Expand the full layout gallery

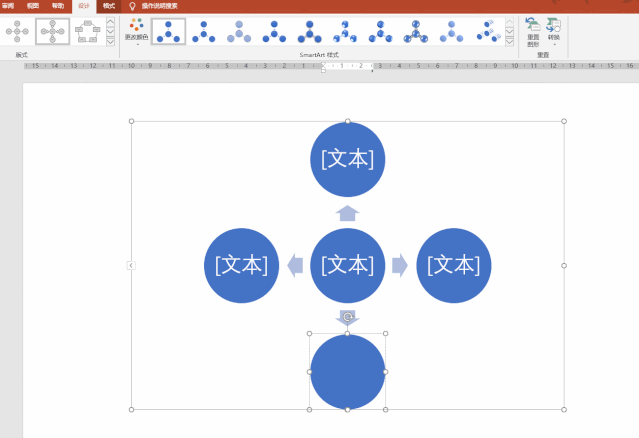coord(110,41)
